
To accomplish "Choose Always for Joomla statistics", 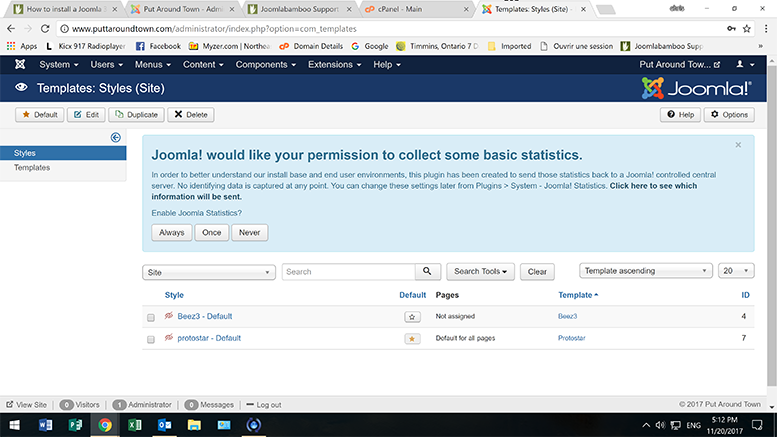I will [x=171, y=232].
